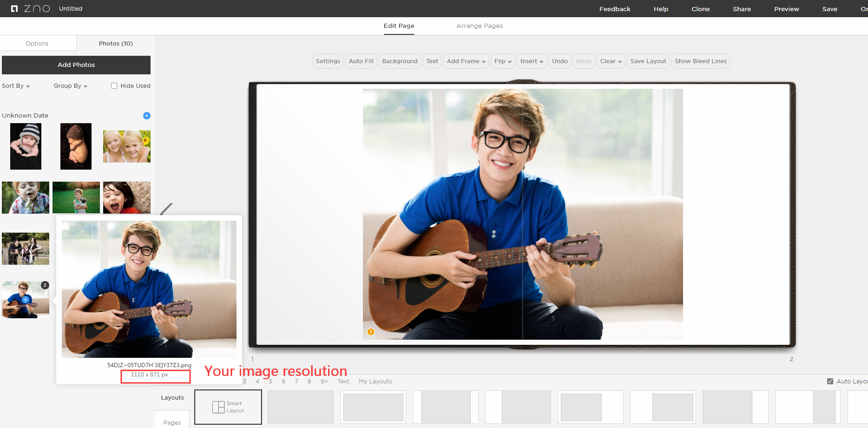Click Share in the top bar
The height and width of the screenshot is (428, 868).
pos(742,9)
